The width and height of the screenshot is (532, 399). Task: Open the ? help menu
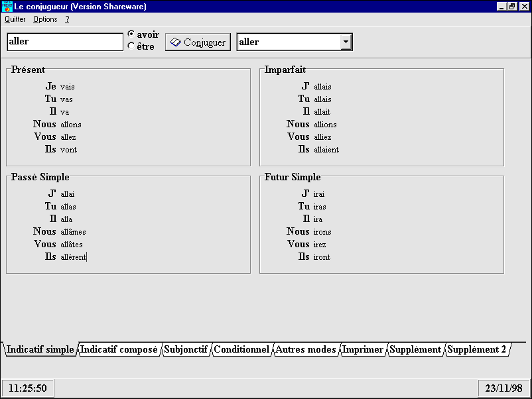(x=67, y=19)
